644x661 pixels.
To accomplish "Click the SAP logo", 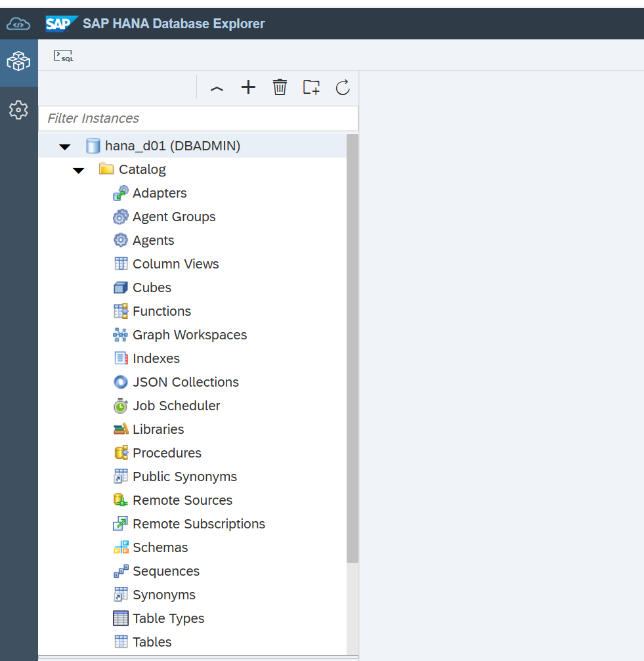I will (62, 24).
